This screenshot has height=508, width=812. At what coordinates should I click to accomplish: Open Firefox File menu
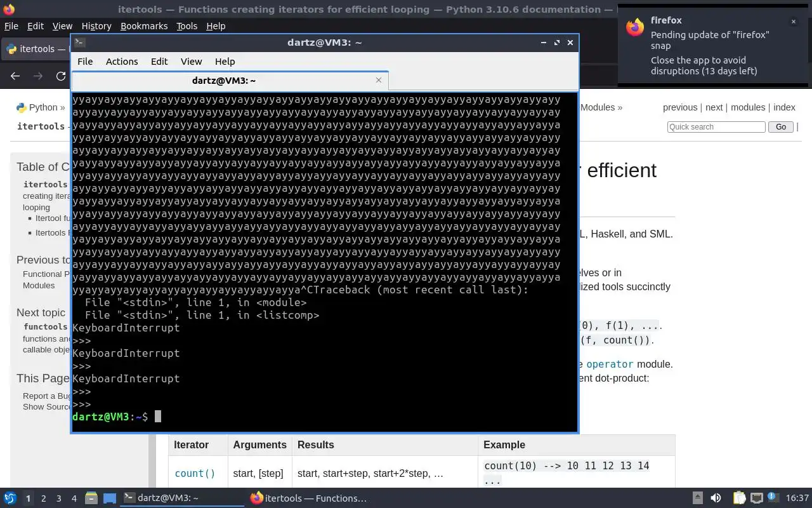[x=11, y=26]
